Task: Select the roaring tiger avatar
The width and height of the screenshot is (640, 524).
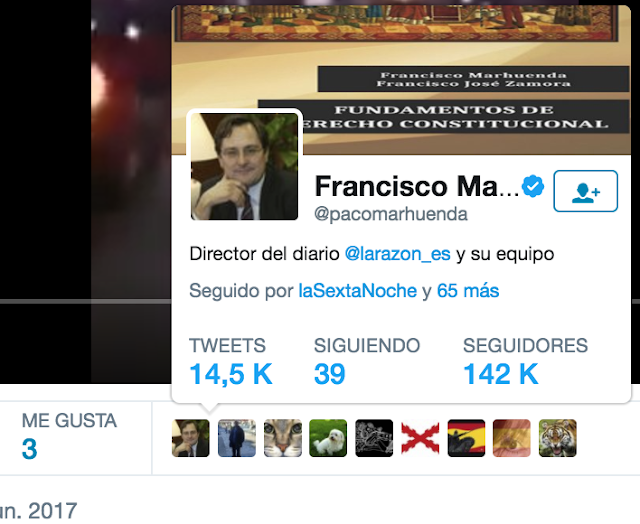Action: pyautogui.click(x=558, y=438)
